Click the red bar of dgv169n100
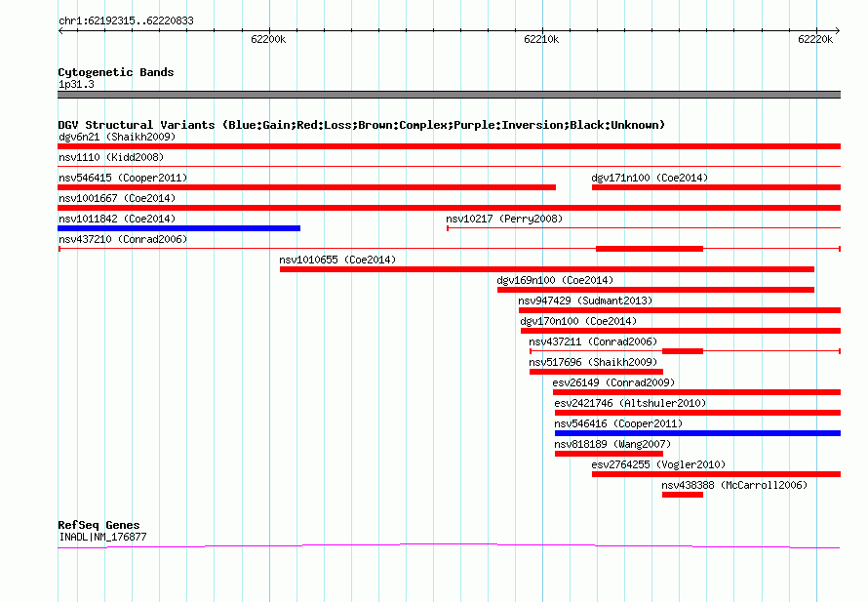Screen dimensions: 868x602 656,290
